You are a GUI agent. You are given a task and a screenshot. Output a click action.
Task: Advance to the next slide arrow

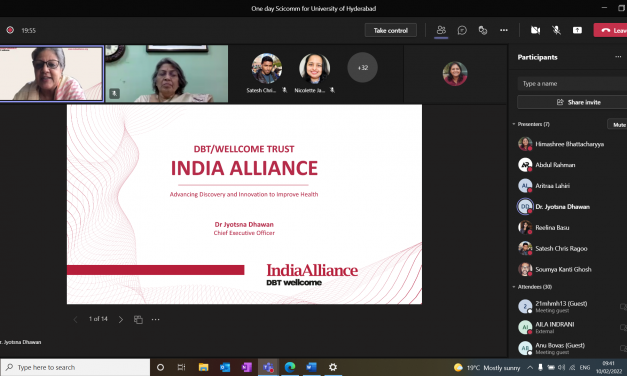[x=121, y=319]
